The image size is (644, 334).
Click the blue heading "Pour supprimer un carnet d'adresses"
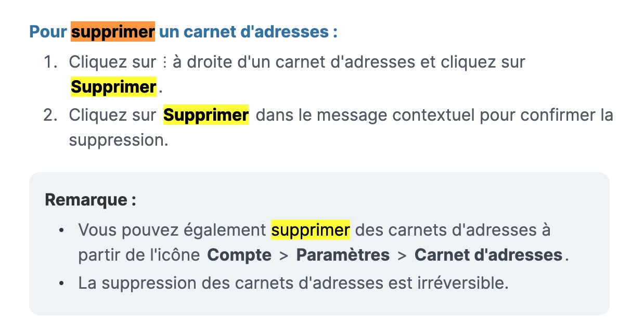coord(184,32)
